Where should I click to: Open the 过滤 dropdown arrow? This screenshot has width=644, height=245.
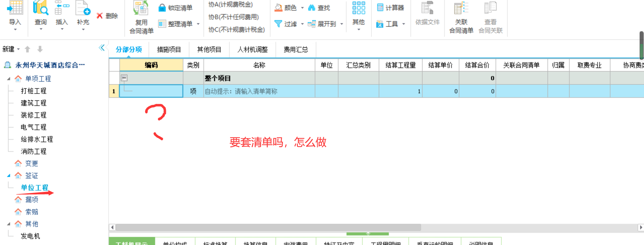(x=302, y=24)
